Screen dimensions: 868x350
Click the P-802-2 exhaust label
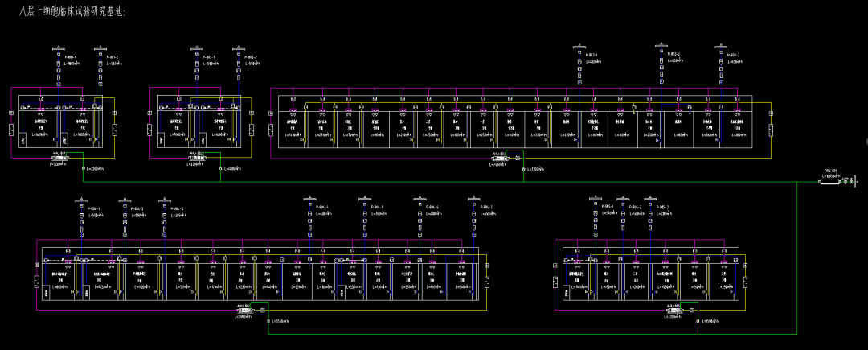pos(250,57)
